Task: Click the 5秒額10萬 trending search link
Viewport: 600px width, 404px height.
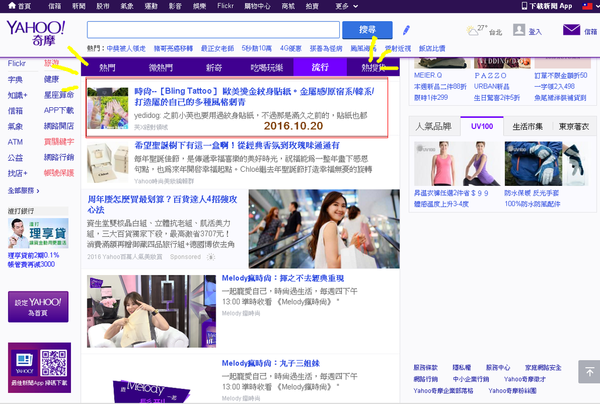Action: 256,49
